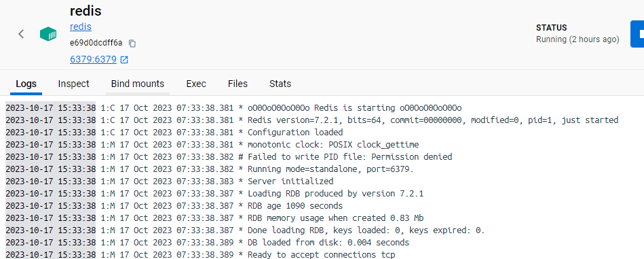Switch to the Inspect tab

tap(73, 84)
